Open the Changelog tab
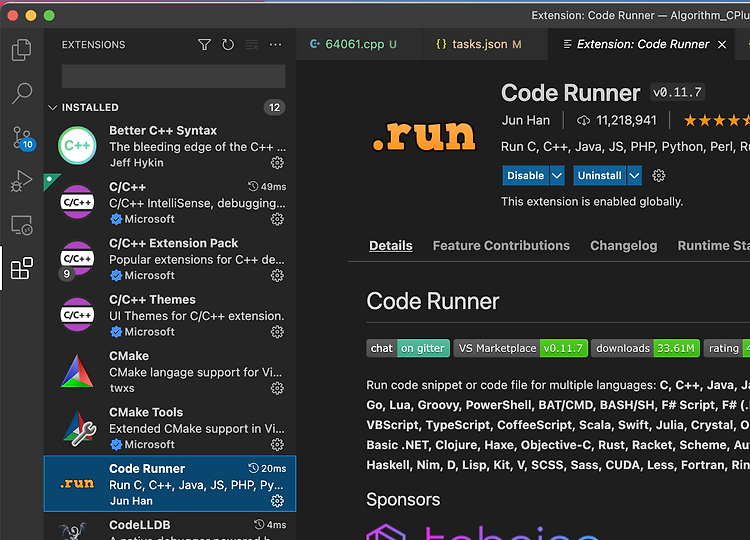Image resolution: width=750 pixels, height=540 pixels. point(624,245)
